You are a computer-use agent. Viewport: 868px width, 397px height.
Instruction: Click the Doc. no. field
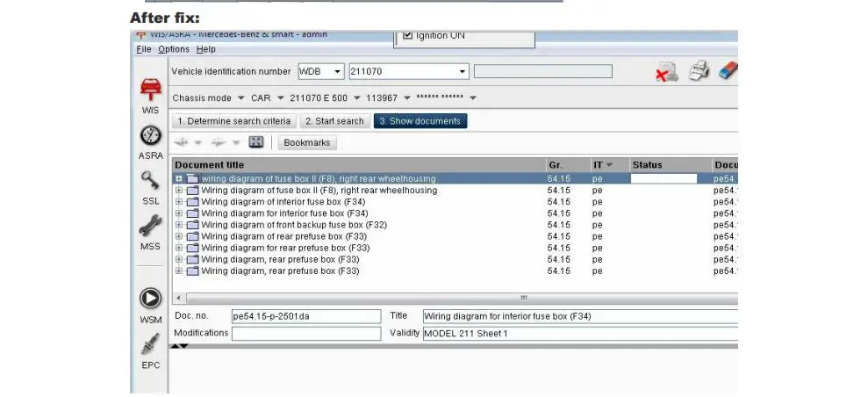(x=306, y=317)
